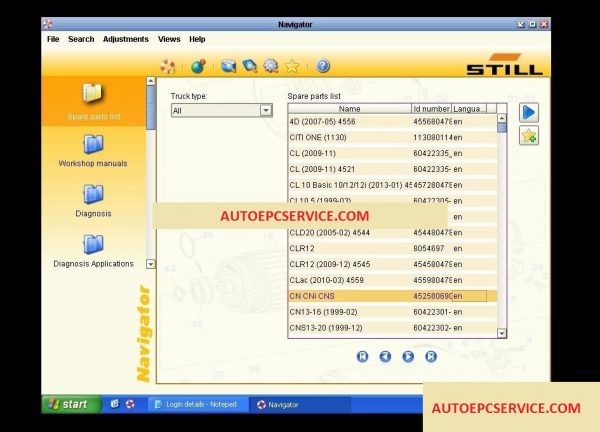Image resolution: width=600 pixels, height=432 pixels.
Task: Select row CITI ONE (1130)
Action: click(393, 137)
